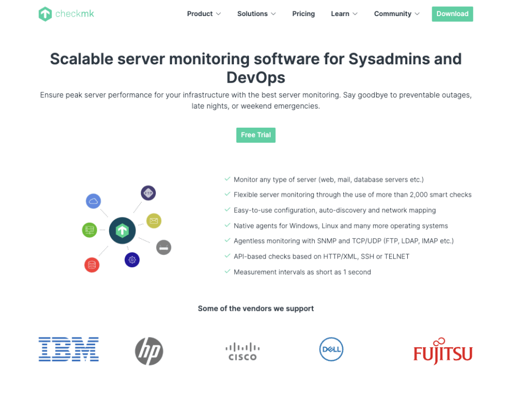Click 'Some of the vendors we support' heading
The width and height of the screenshot is (532, 394).
pyautogui.click(x=256, y=308)
